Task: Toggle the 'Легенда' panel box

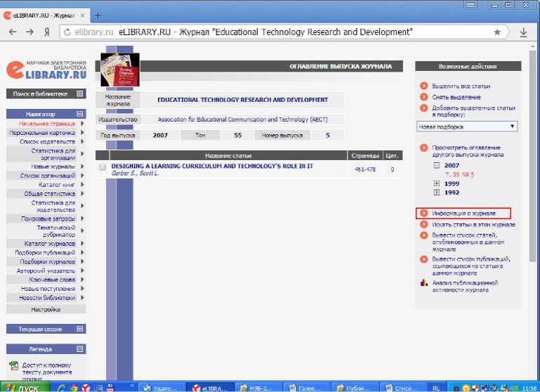Action: click(x=80, y=349)
